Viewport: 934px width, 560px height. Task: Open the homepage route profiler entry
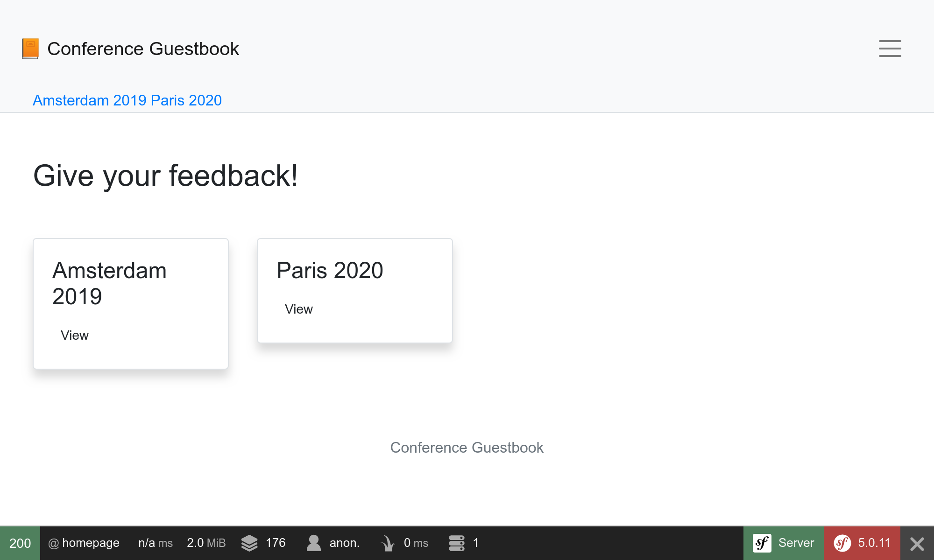(84, 543)
